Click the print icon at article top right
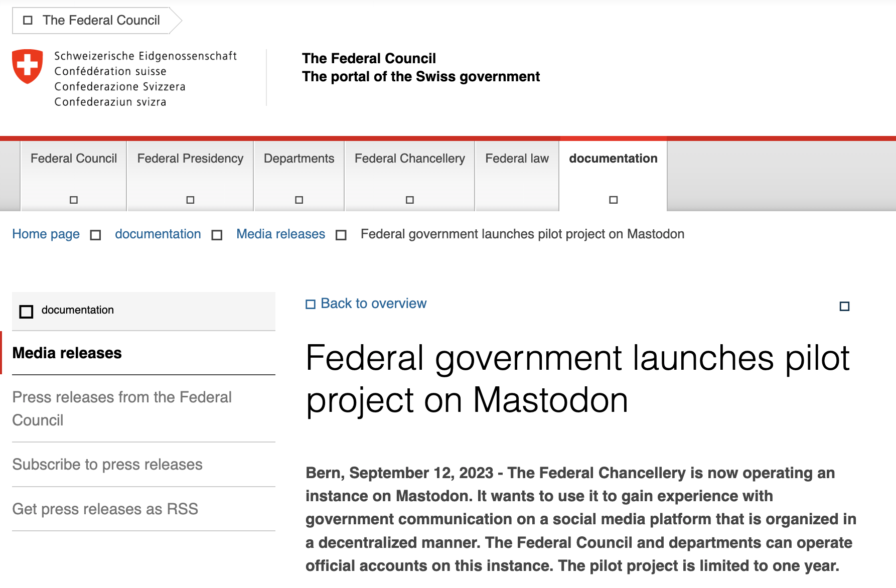Viewport: 896px width, 588px height. point(844,306)
